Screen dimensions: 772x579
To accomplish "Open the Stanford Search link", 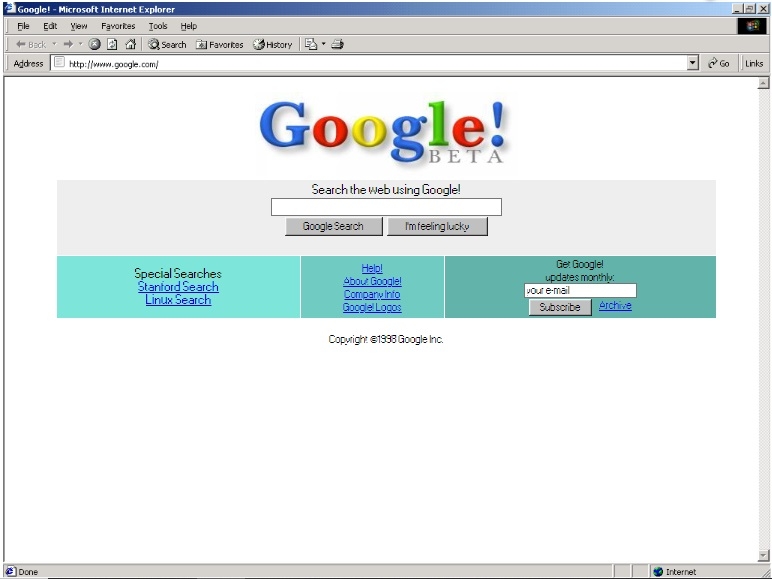I will tap(178, 287).
